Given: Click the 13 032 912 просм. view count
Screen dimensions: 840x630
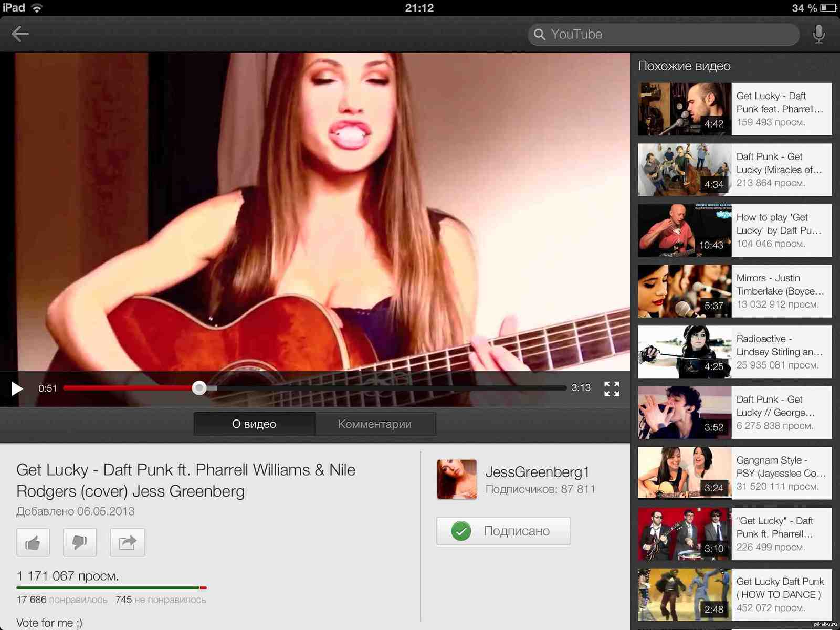Looking at the screenshot, I should tap(778, 304).
